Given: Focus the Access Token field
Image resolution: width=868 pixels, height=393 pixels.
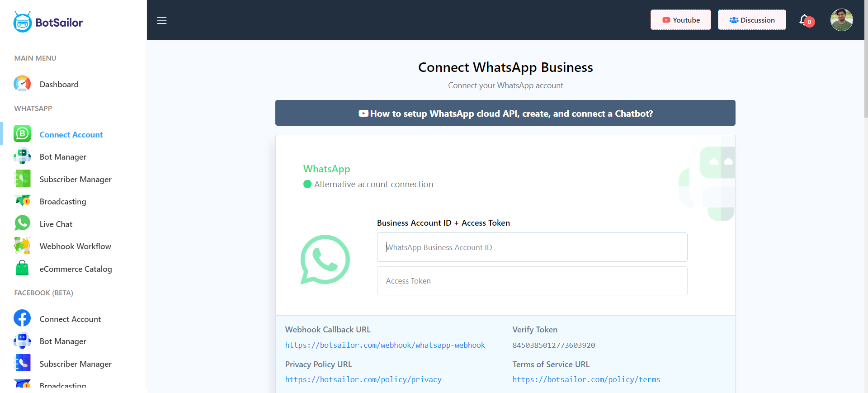Looking at the screenshot, I should pos(532,281).
